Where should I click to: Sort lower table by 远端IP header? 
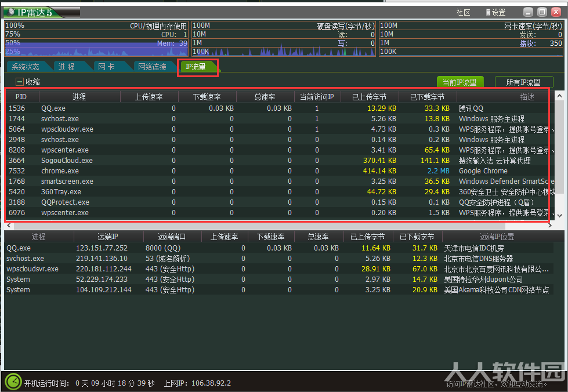click(108, 237)
